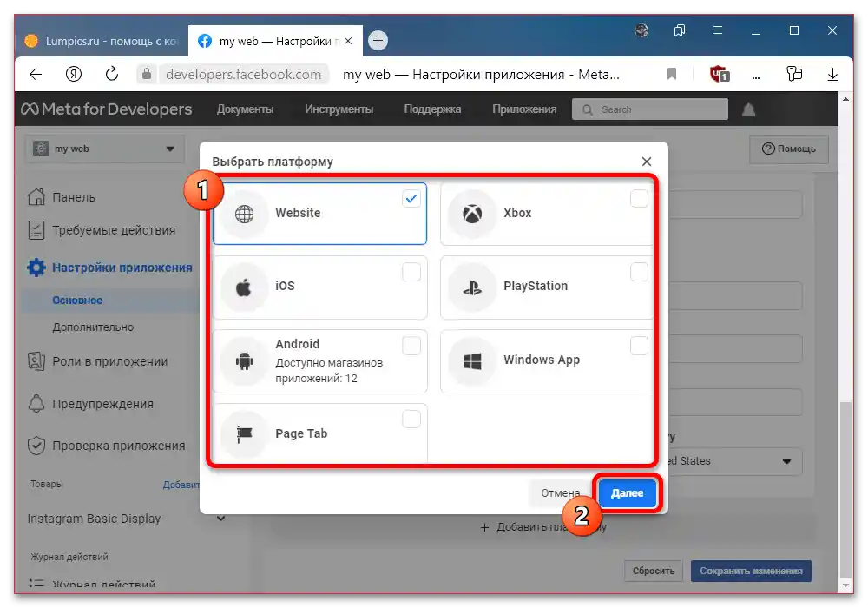The width and height of the screenshot is (868, 608).
Task: Click the Page Tab flag icon
Action: 244,434
